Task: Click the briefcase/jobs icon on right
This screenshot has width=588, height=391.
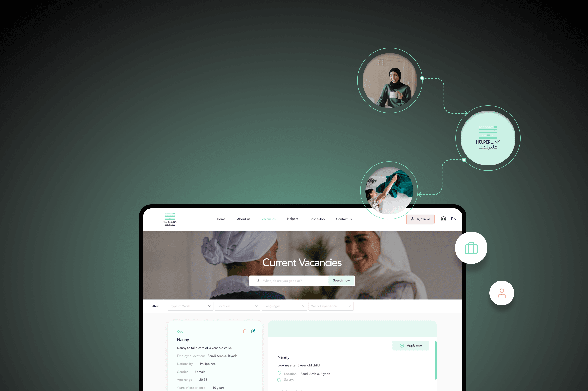Action: click(471, 247)
